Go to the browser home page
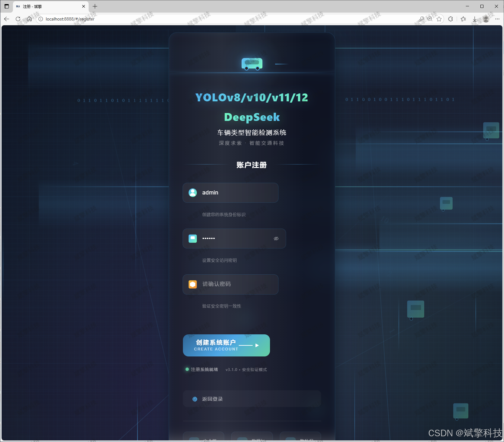 [29, 19]
